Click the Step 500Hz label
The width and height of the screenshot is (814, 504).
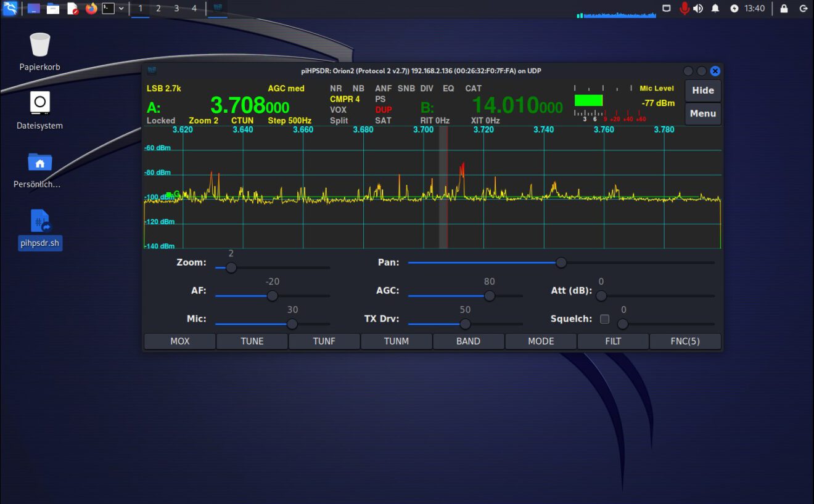point(290,121)
